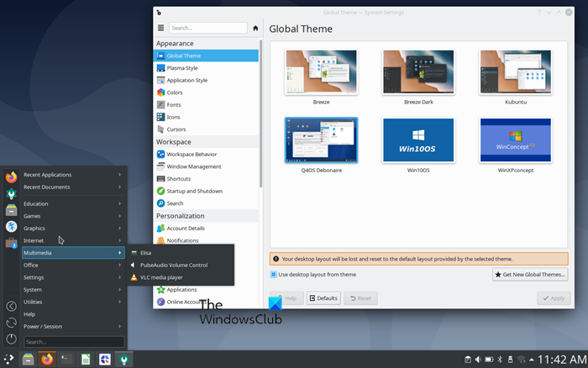The height and width of the screenshot is (368, 588).
Task: Click the Defaults button
Action: point(323,298)
